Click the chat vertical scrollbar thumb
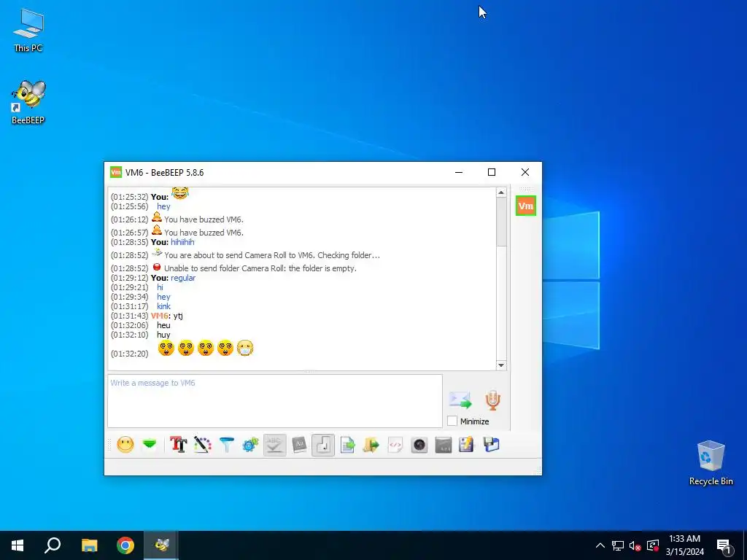The image size is (747, 560). click(x=500, y=222)
